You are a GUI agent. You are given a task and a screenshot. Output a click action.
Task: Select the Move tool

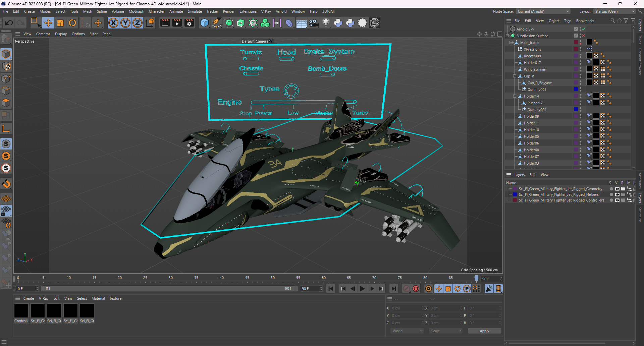point(48,23)
